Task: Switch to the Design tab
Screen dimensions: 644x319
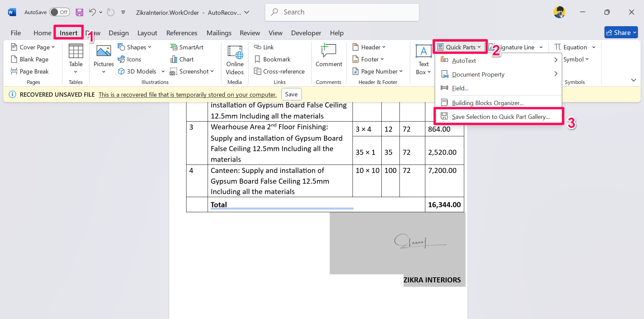Action: click(119, 33)
